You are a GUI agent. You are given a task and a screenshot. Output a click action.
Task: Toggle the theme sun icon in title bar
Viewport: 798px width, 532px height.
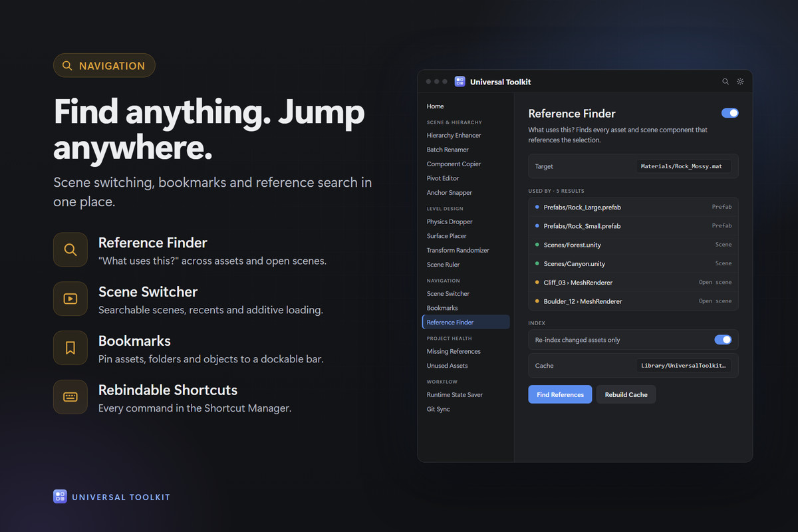pyautogui.click(x=740, y=82)
